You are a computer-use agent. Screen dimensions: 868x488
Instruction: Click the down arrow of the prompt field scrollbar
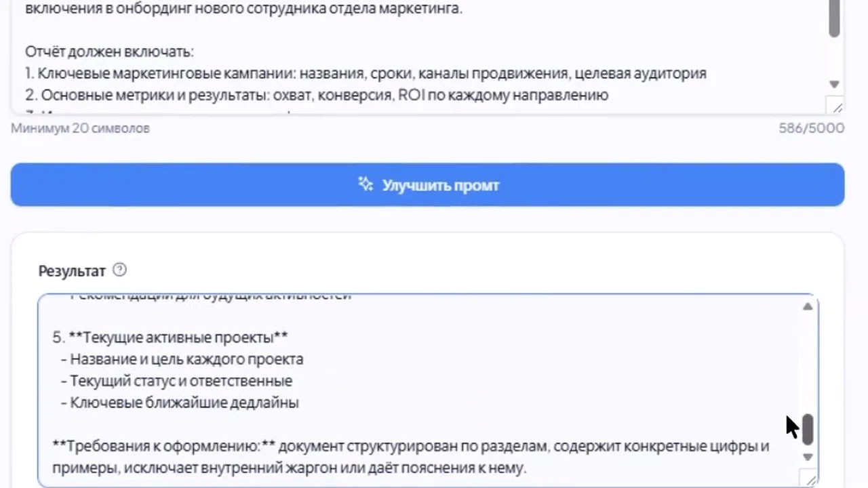click(x=834, y=84)
